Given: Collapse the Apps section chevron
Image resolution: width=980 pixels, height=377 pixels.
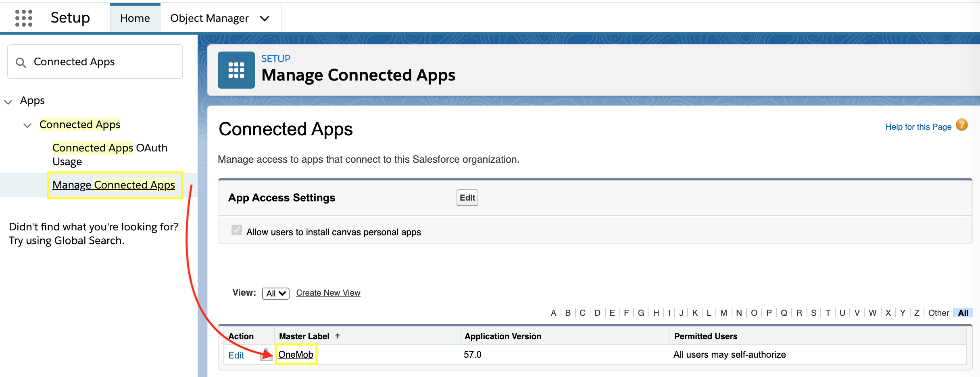Looking at the screenshot, I should (x=8, y=101).
